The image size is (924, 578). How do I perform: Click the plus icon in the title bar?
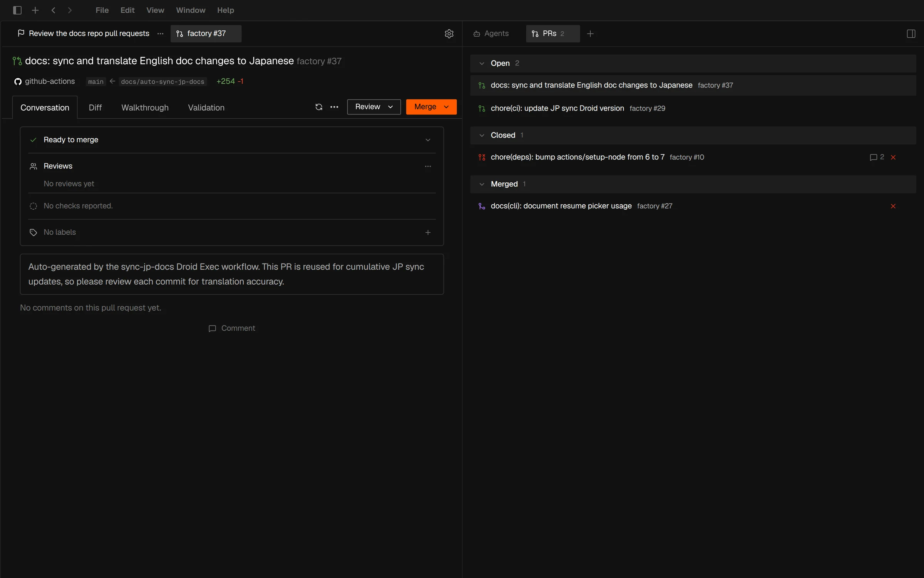tap(35, 10)
